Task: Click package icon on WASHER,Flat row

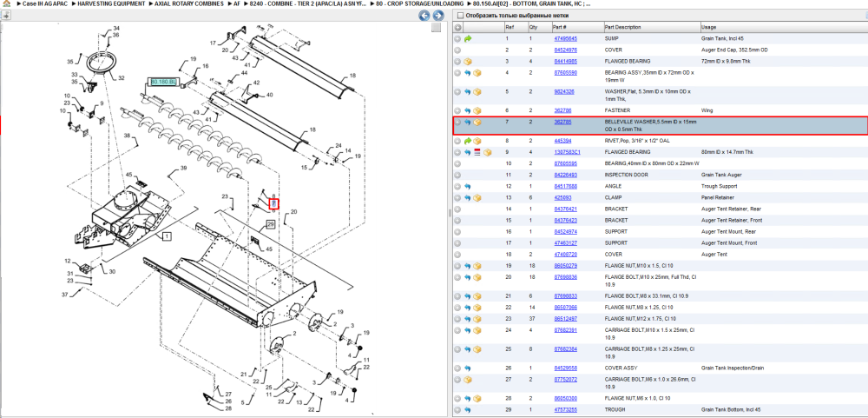Action: 477,92
